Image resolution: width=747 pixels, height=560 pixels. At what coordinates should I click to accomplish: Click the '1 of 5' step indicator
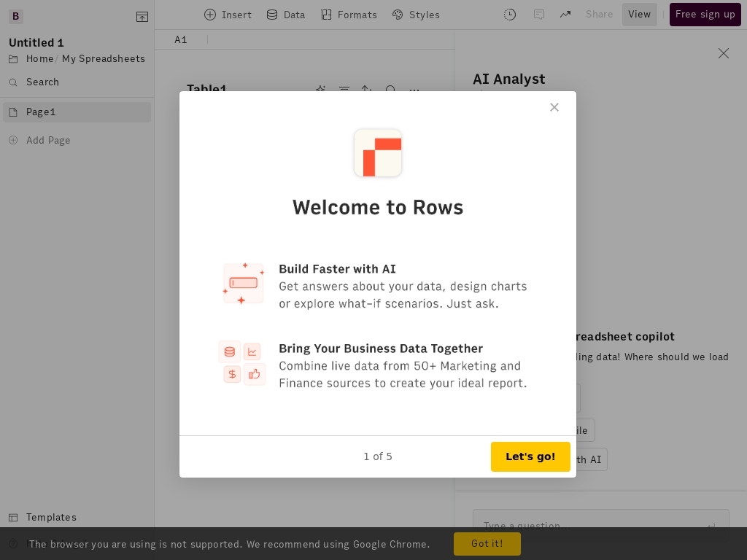(x=378, y=456)
